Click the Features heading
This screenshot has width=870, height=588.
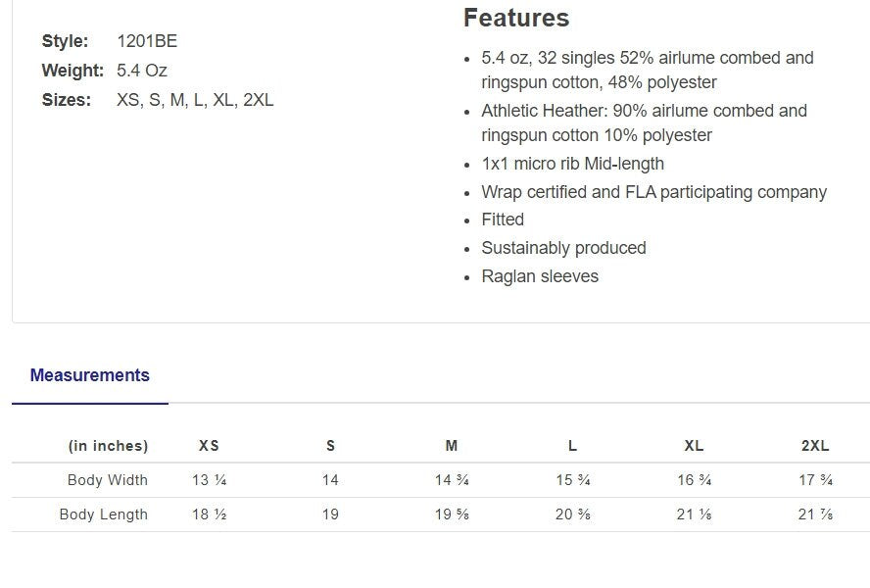point(515,19)
